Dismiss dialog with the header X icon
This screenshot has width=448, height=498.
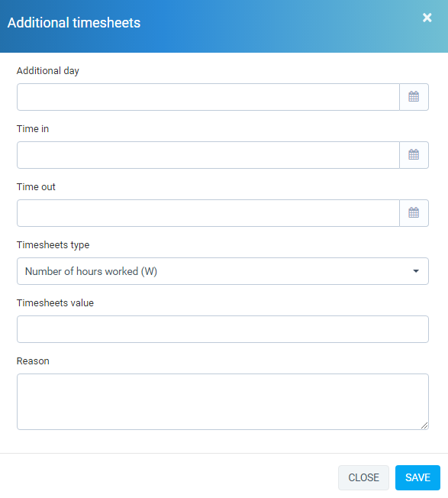pos(427,18)
